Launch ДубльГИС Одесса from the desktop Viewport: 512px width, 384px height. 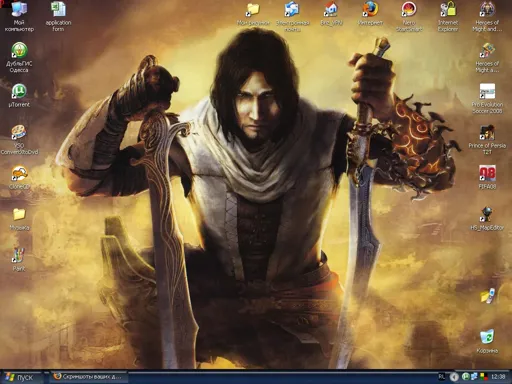pos(19,57)
